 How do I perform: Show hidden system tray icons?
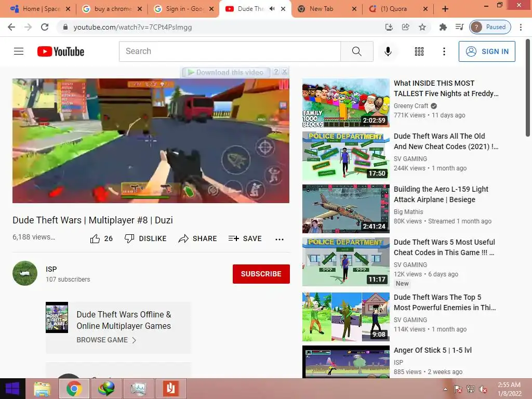tap(445, 389)
